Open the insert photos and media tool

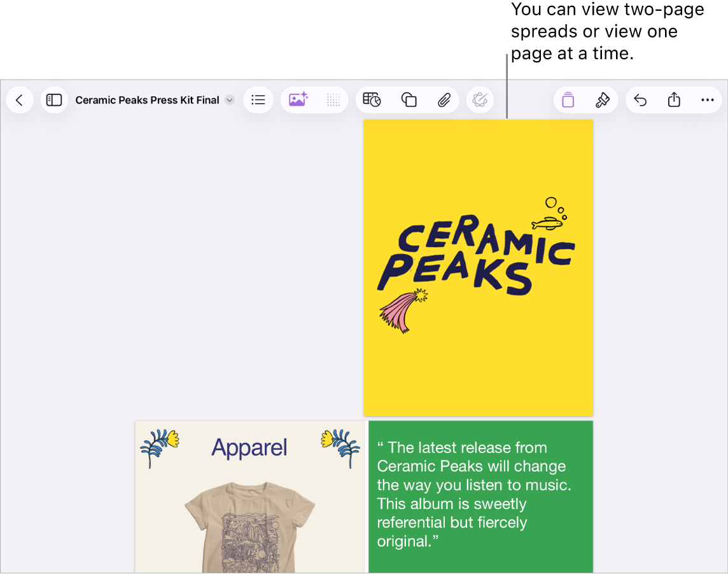(x=297, y=100)
